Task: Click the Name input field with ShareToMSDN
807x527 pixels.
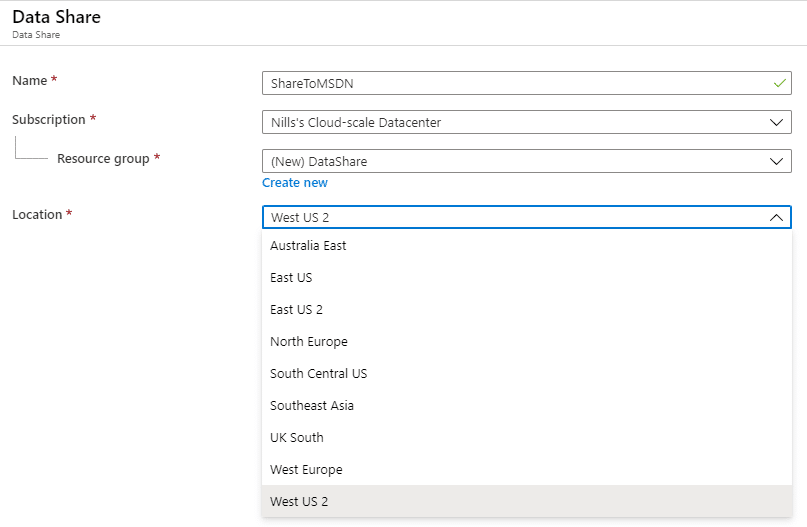Action: tap(527, 83)
